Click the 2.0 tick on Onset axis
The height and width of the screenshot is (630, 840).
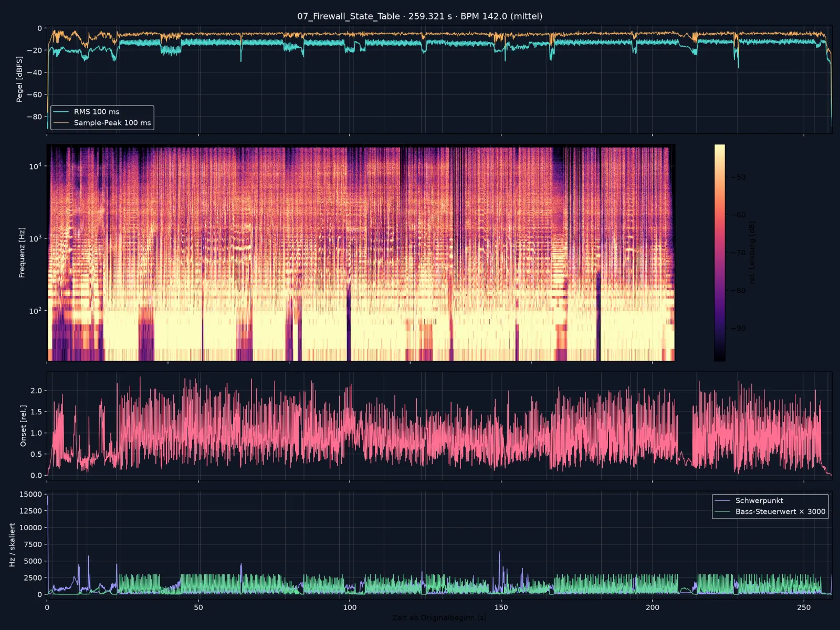click(x=36, y=391)
